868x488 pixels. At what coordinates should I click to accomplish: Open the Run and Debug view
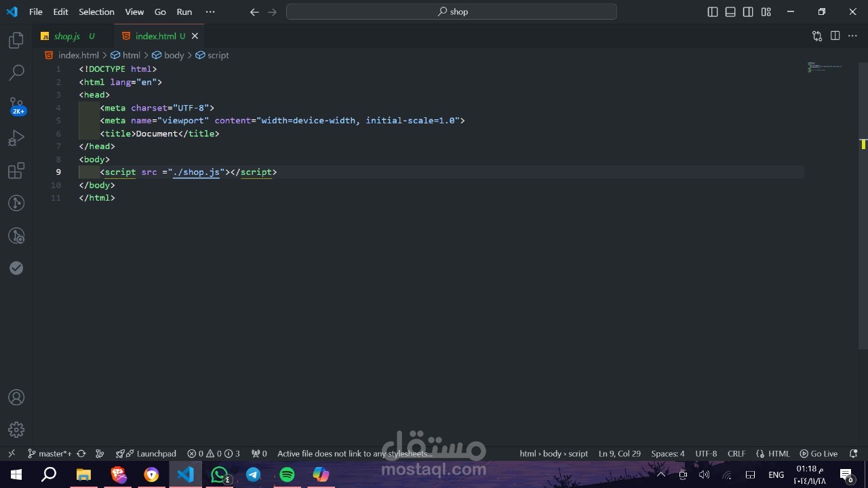click(x=16, y=138)
